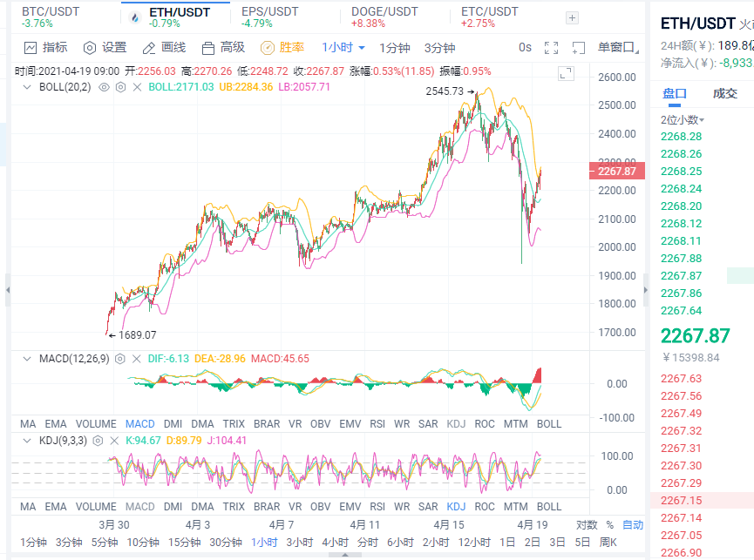Open the 2位小数 decimal precision dropdown

click(683, 120)
